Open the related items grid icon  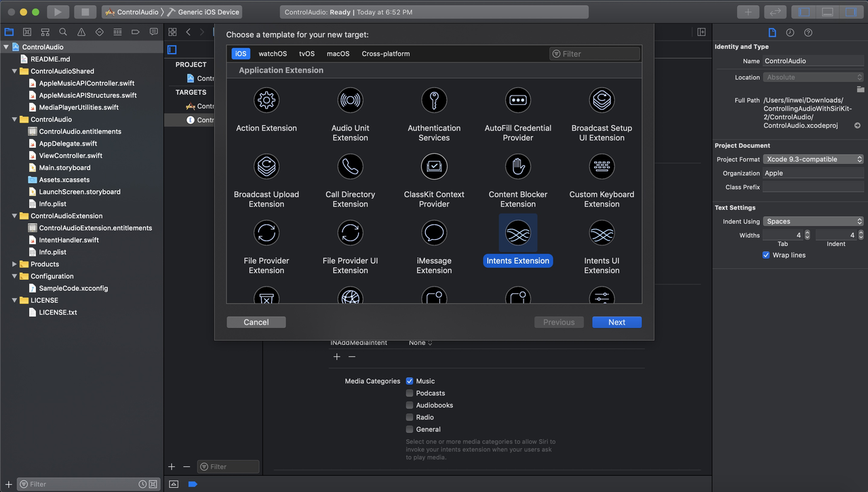[172, 32]
